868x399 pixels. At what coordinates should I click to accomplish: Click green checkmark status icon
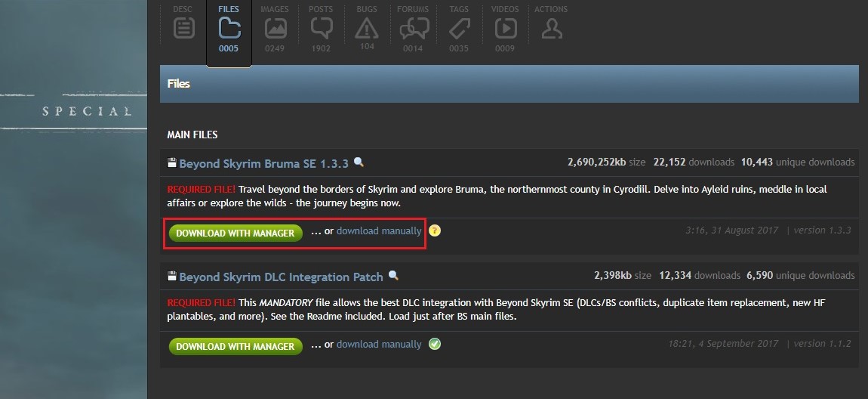point(435,344)
